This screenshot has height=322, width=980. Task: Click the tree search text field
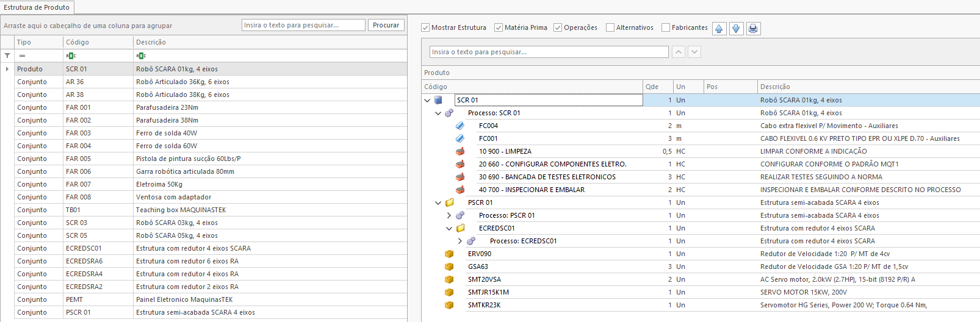click(x=549, y=52)
